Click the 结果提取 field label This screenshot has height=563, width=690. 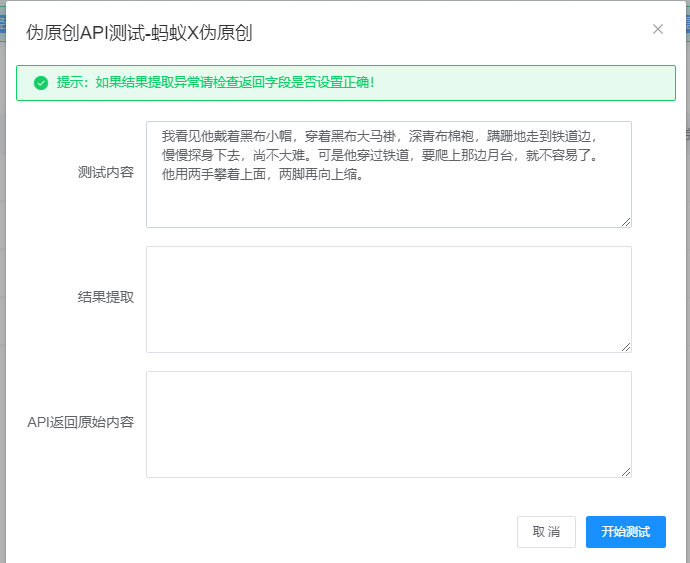coord(105,297)
